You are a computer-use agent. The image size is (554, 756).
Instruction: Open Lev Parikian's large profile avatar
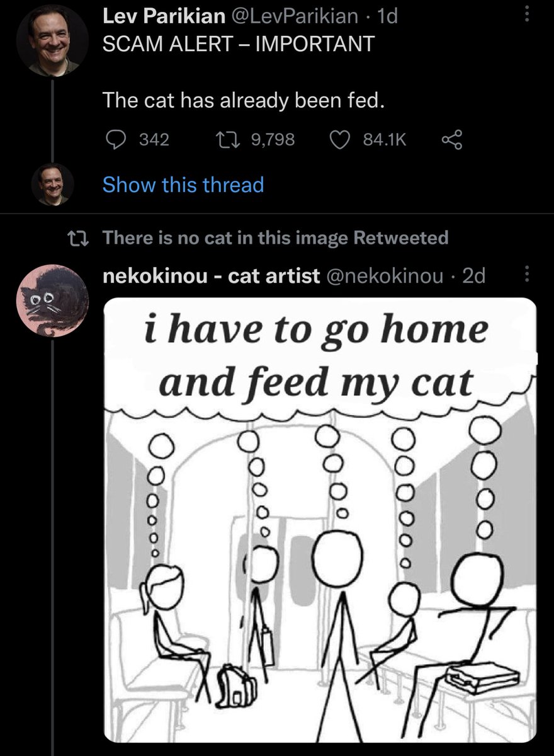[52, 41]
